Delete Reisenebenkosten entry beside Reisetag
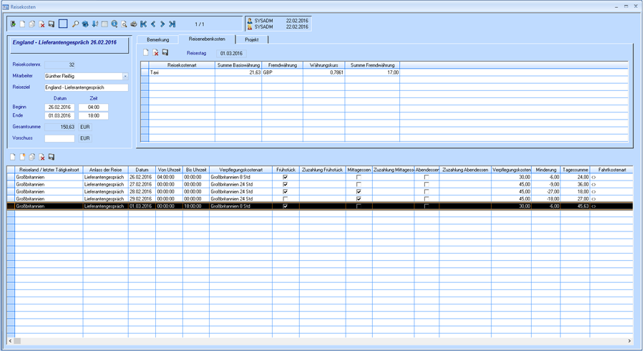 click(156, 52)
